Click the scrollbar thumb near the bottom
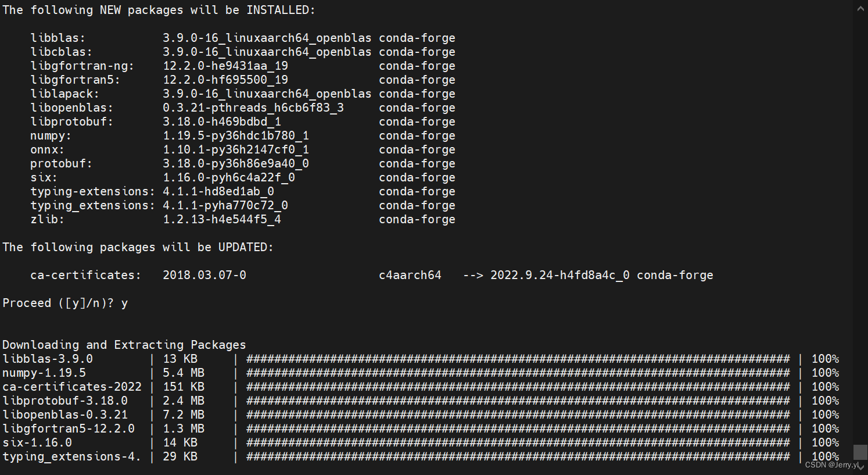 860,452
